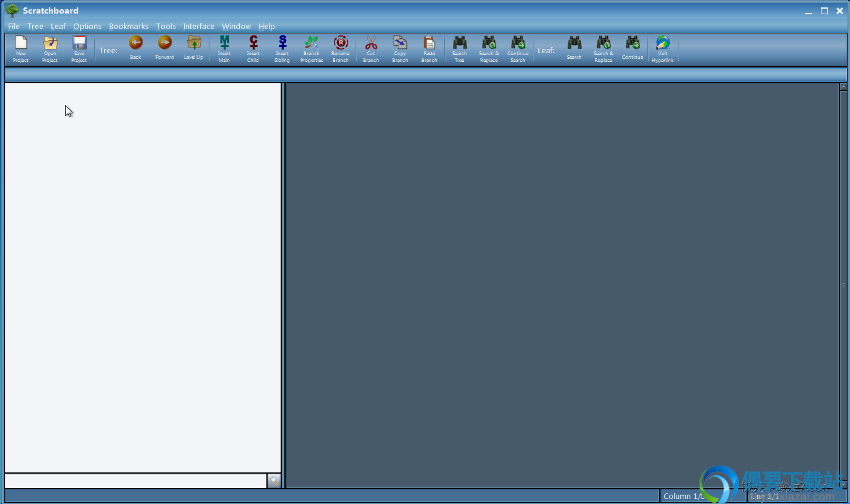Copy Branch toolbar icon
This screenshot has width=850, height=504.
tap(400, 50)
